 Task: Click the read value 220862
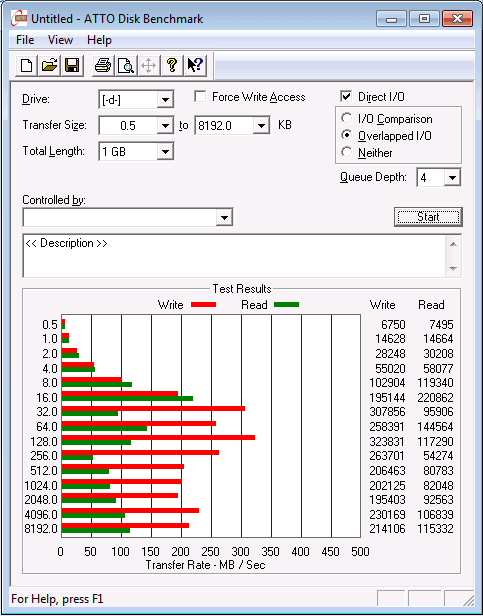pyautogui.click(x=435, y=398)
